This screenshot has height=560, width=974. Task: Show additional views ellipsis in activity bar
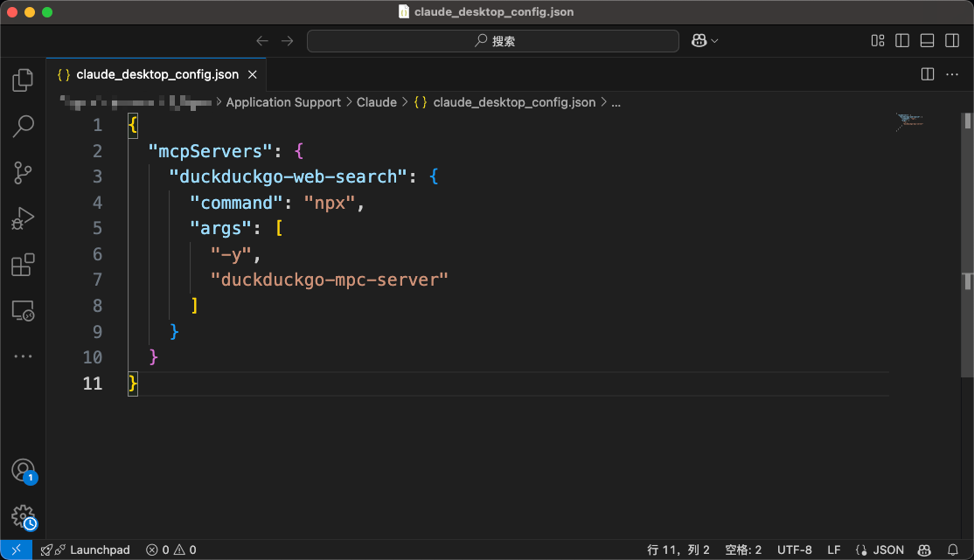pos(23,356)
